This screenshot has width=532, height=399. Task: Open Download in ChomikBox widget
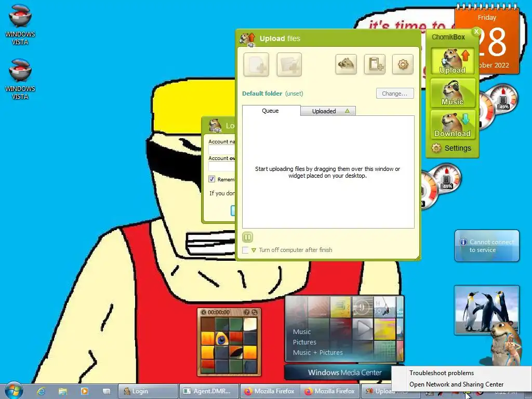[x=453, y=125]
